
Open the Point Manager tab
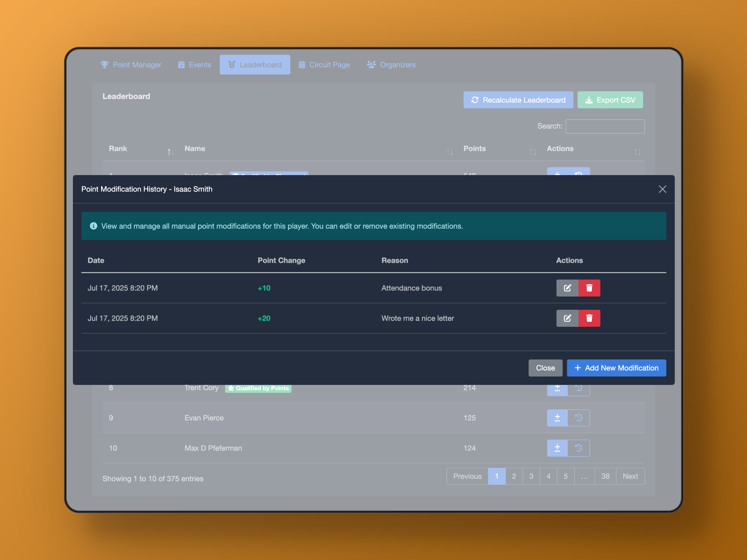(131, 65)
